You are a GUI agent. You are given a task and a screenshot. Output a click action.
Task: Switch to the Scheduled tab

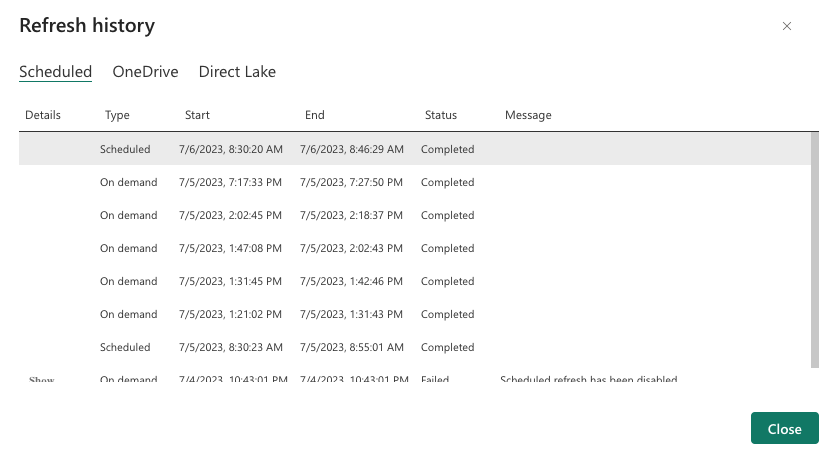[x=56, y=72]
